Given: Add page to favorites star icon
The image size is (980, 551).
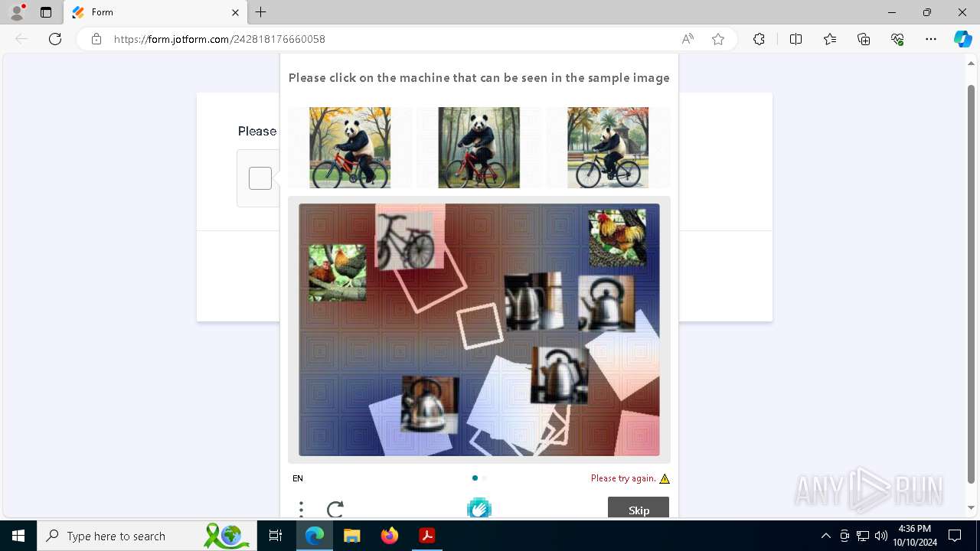Looking at the screenshot, I should click(718, 39).
